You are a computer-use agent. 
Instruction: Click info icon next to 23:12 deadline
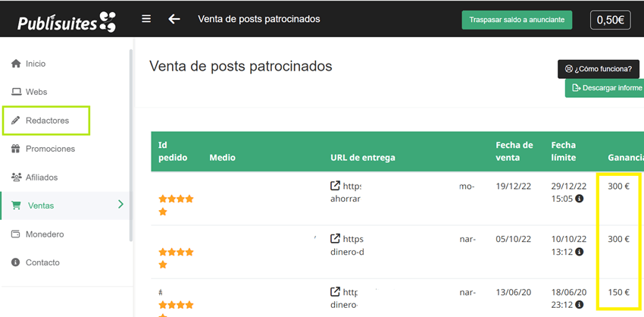[x=580, y=305]
